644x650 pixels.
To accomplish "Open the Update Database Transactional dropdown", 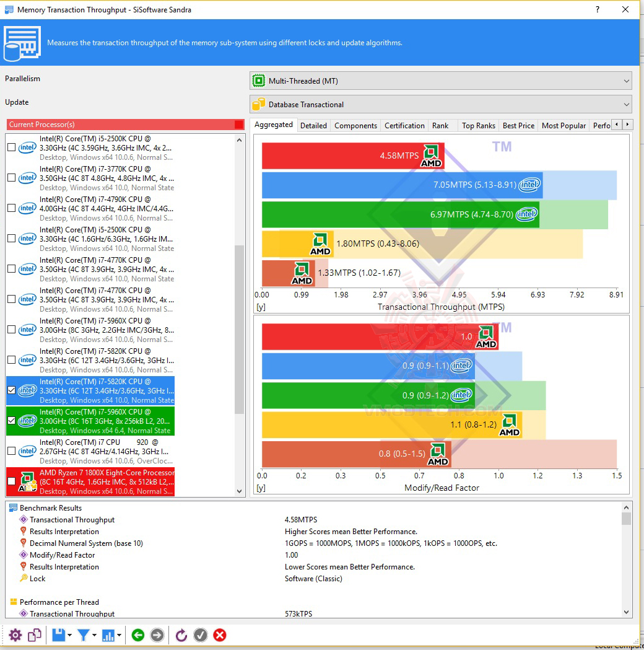I will [x=441, y=105].
